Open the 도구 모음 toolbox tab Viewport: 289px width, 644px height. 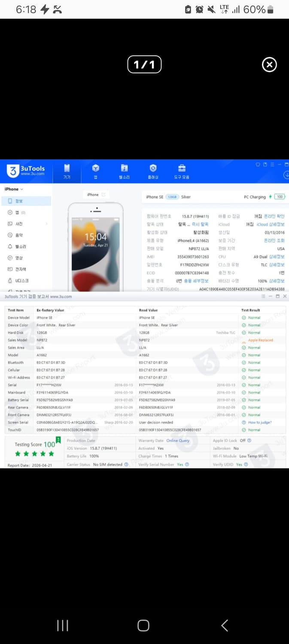pyautogui.click(x=182, y=171)
